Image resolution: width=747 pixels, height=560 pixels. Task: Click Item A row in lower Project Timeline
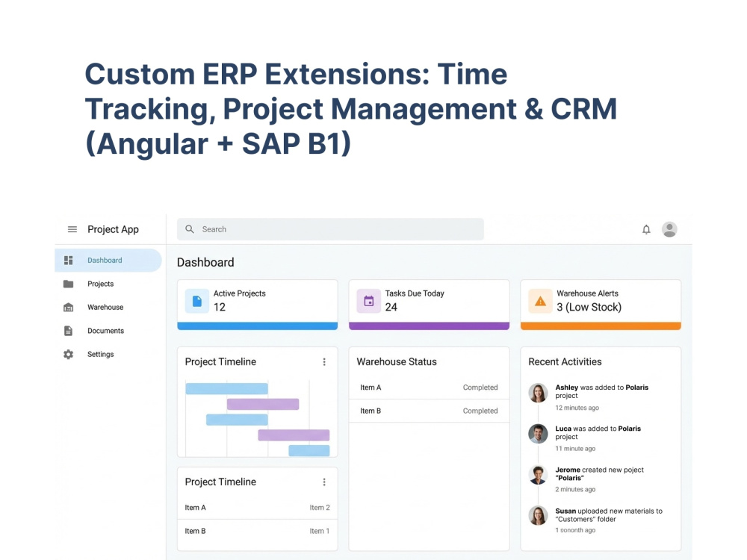tap(257, 508)
